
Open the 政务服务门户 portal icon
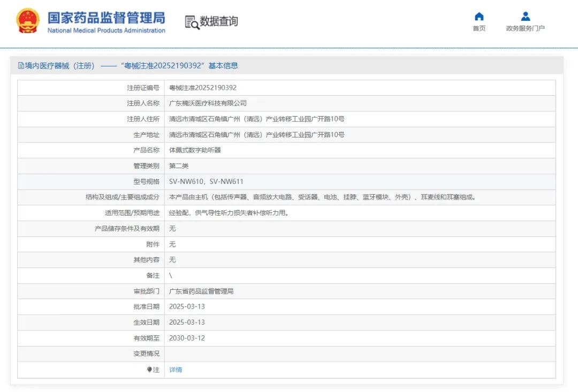525,17
